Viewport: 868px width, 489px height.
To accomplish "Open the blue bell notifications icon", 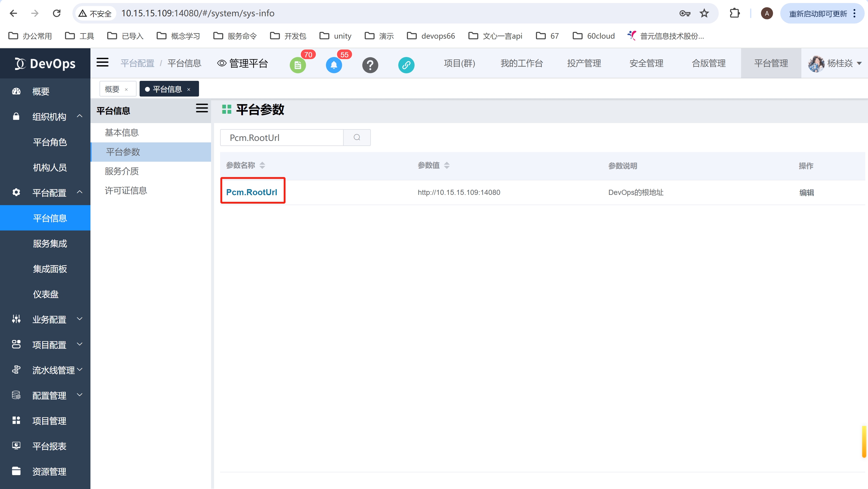I will pos(333,65).
